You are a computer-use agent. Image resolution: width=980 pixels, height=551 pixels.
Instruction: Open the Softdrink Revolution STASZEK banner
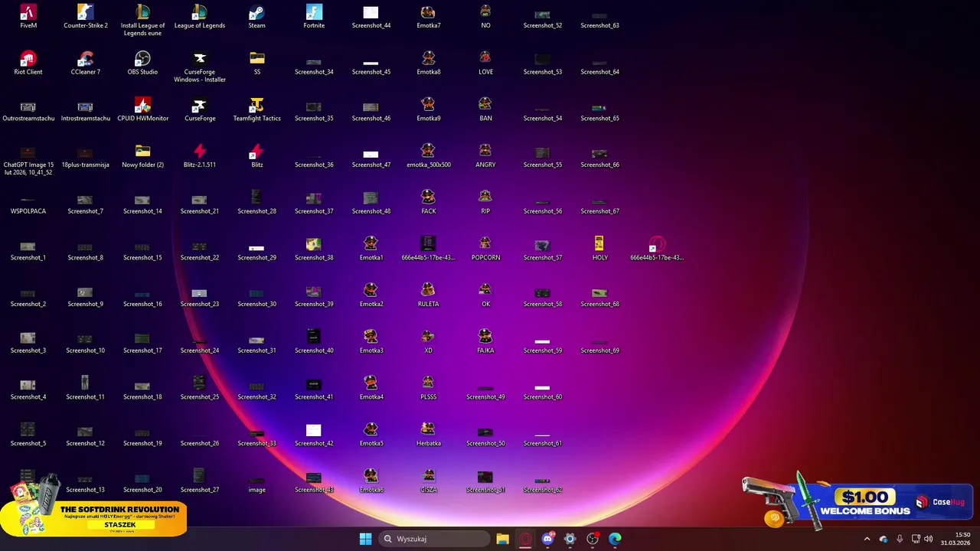[93, 507]
